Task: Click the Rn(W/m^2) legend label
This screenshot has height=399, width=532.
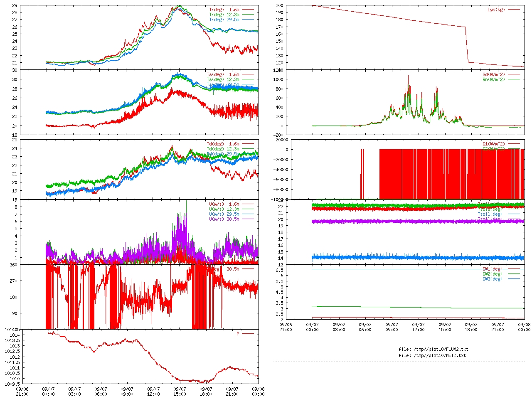Action: pos(494,79)
